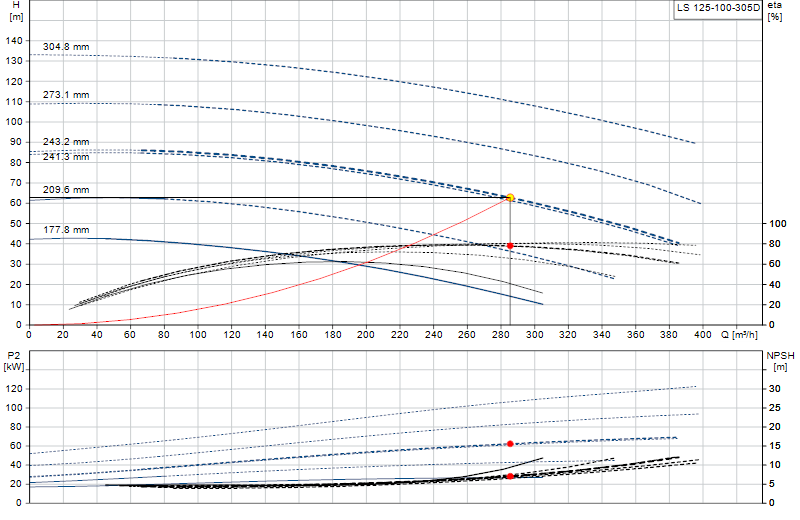Click the yellow duty point marker
800x520 pixels.
(x=510, y=197)
